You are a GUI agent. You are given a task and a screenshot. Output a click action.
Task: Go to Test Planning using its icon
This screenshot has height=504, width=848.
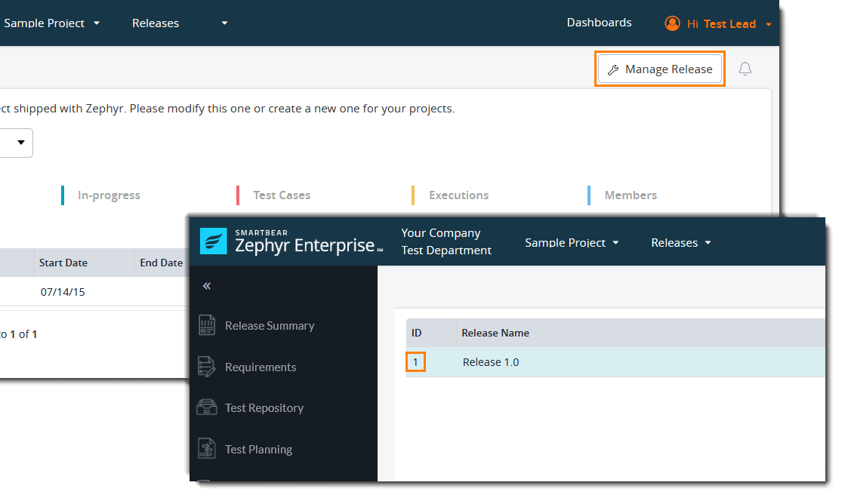[x=206, y=449]
